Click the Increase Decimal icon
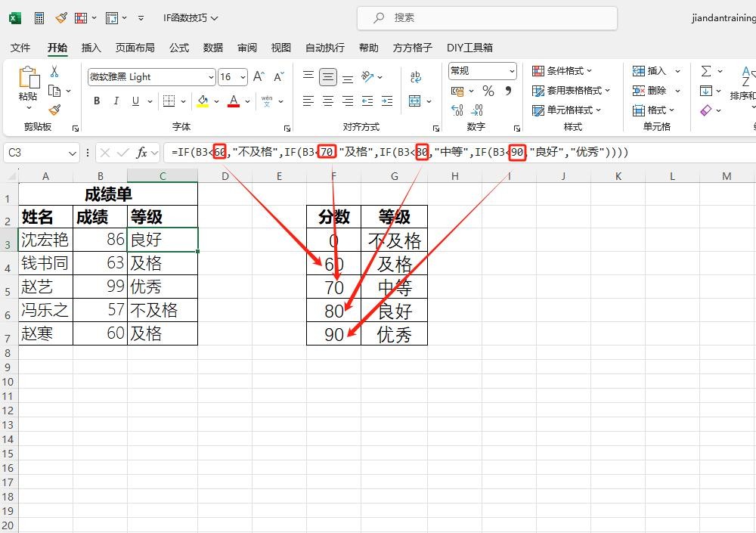756x533 pixels. [457, 110]
